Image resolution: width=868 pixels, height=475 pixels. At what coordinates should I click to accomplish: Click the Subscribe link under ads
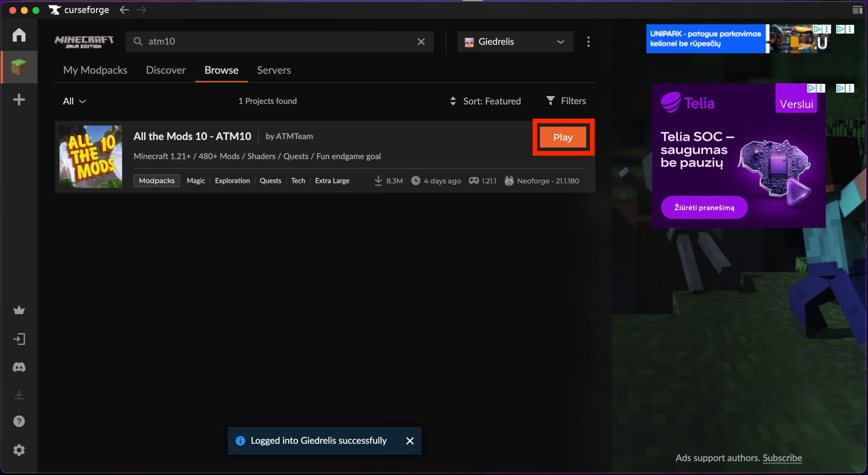pos(782,458)
